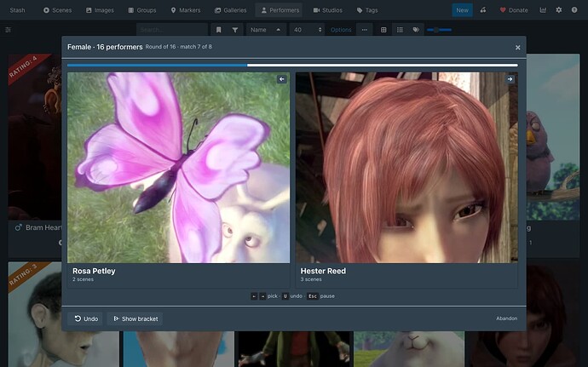Viewport: 588px width, 367px height.
Task: Open the Bram Heart performer card behind dialog
Action: click(35, 156)
